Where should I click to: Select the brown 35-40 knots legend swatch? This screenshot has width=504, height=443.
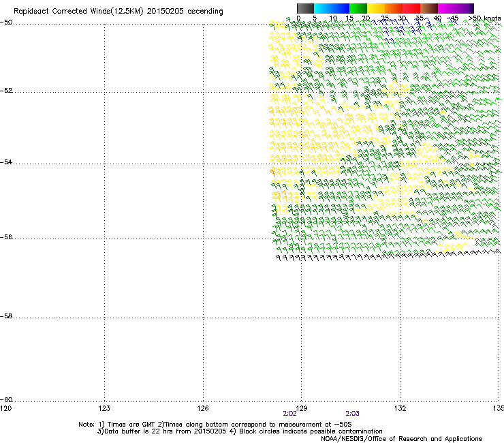[429, 8]
